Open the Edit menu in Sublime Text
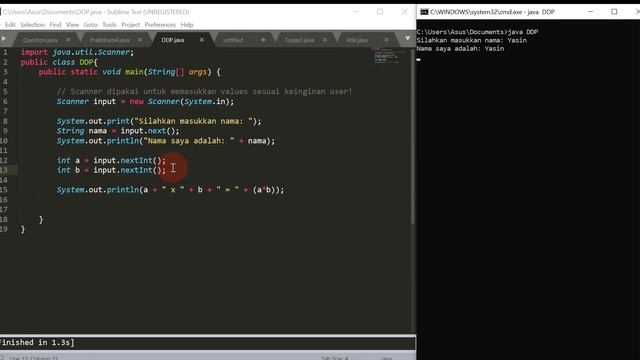640x360 pixels. [x=10, y=25]
